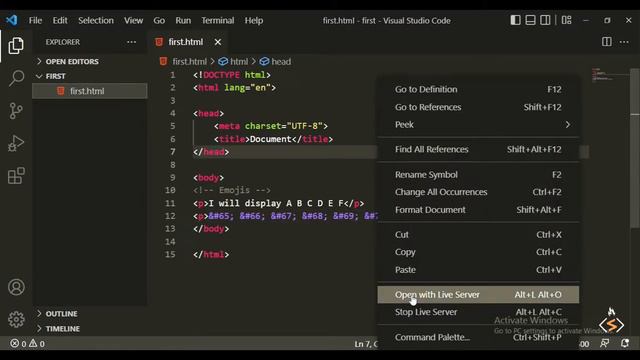Select first.html in Explorer tree
This screenshot has width=640, height=360.
[90, 91]
